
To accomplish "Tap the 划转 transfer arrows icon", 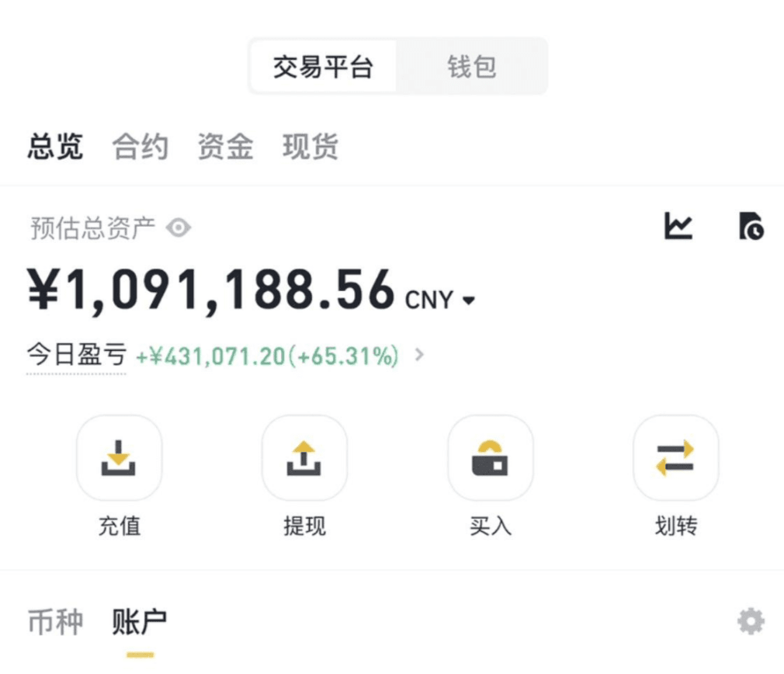I will tap(675, 457).
